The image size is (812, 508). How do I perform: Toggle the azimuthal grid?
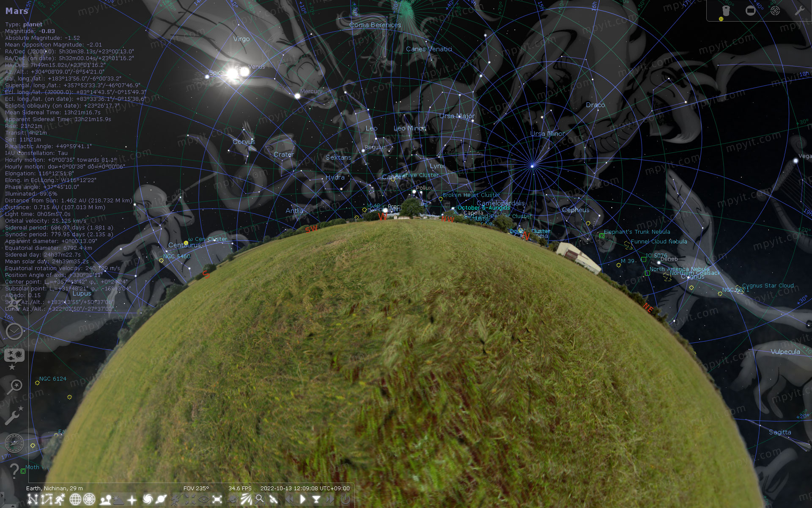pos(89,499)
